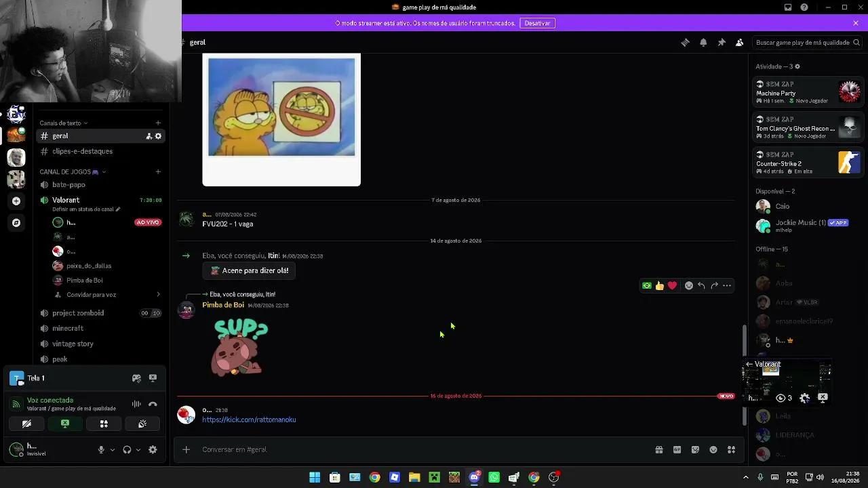Click the Desativar streamer mode button

(537, 23)
